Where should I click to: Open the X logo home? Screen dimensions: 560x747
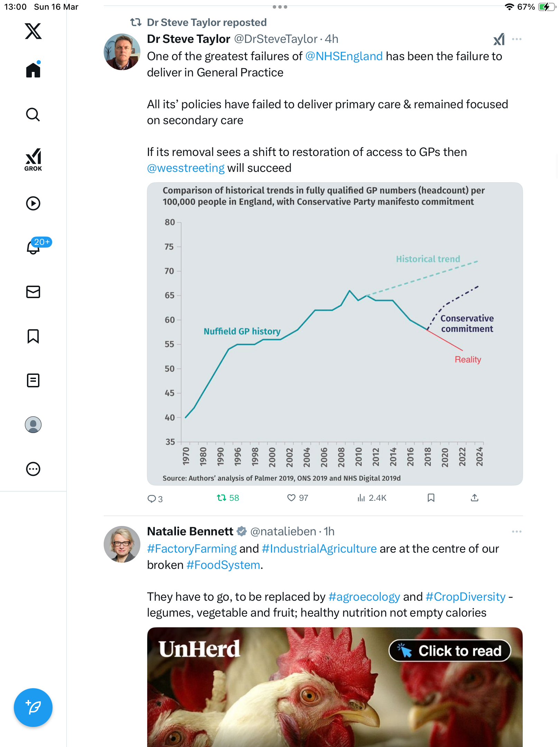pyautogui.click(x=33, y=31)
